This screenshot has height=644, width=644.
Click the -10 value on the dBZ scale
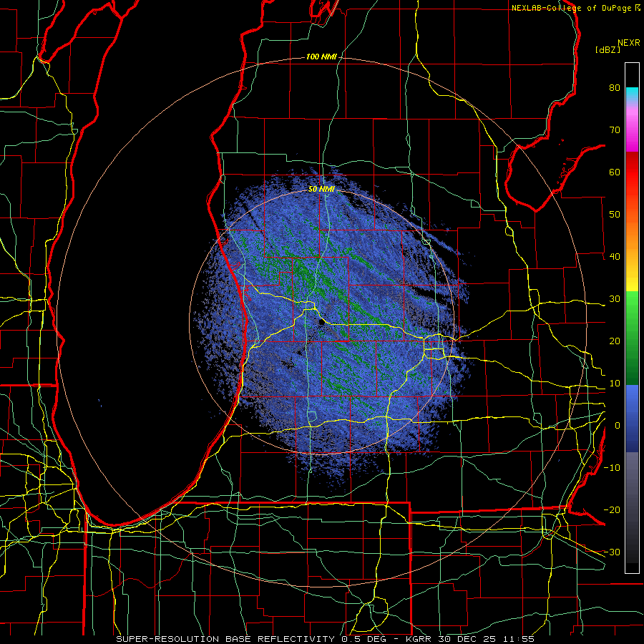pos(612,468)
